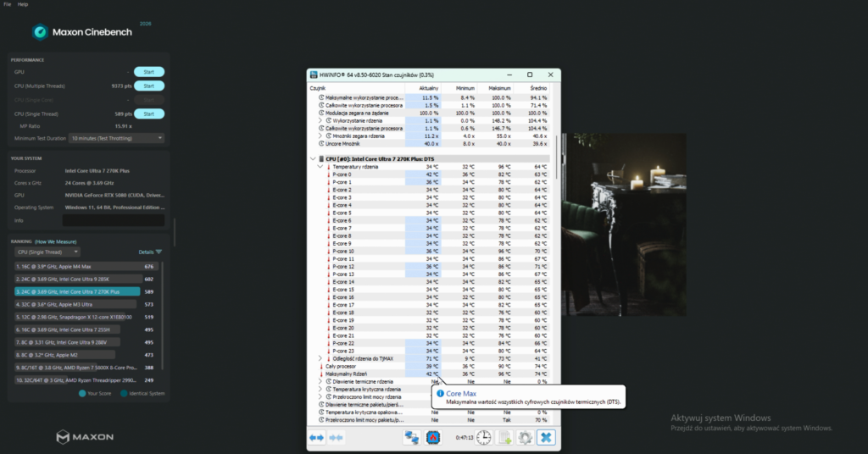Click the info icon in Core Max tooltip
Screen dimensions: 868x454
tap(440, 393)
